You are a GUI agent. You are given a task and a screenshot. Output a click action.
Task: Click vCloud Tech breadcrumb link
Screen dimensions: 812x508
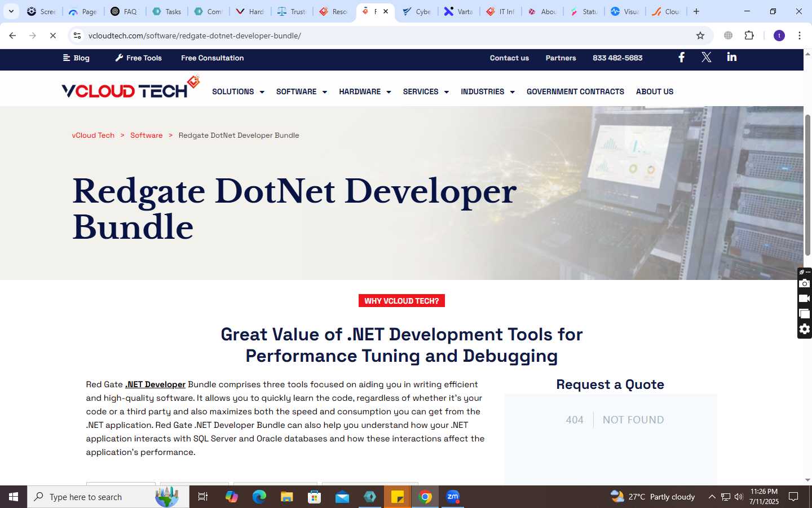[x=93, y=135]
